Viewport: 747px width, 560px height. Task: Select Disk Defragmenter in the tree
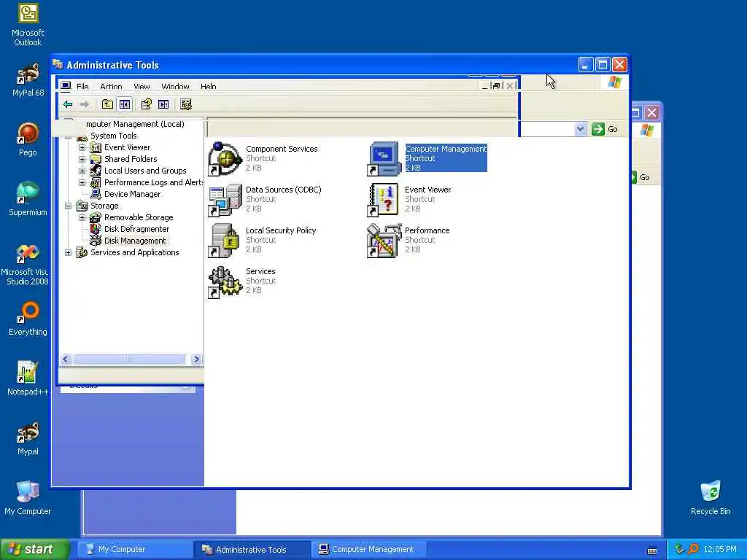(x=136, y=229)
